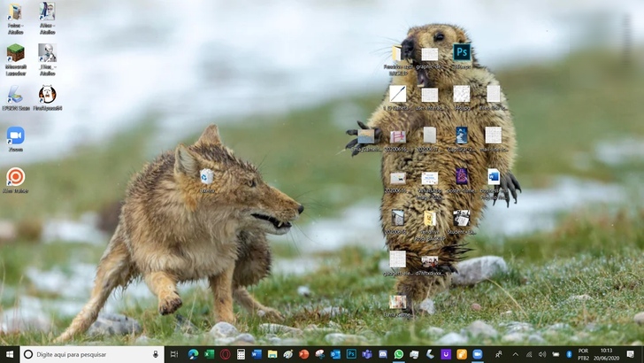Switch the POR PTB2 keyboard language

(583, 354)
